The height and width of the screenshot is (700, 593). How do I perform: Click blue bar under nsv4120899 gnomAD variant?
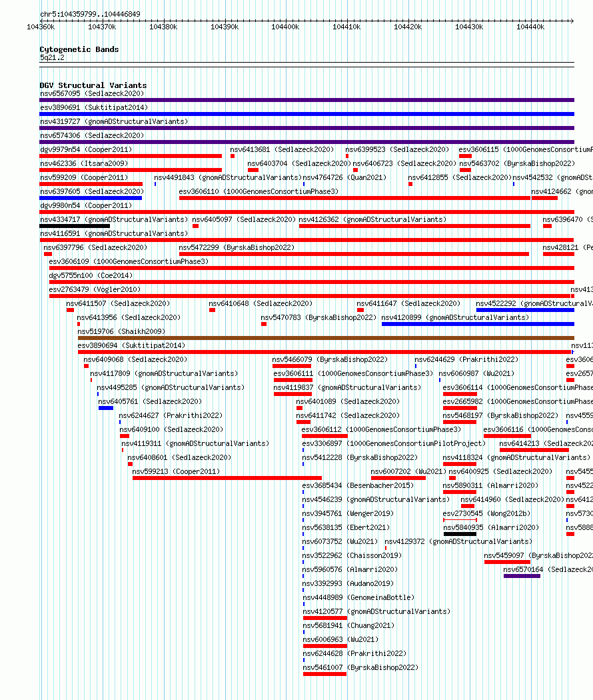pos(478,324)
